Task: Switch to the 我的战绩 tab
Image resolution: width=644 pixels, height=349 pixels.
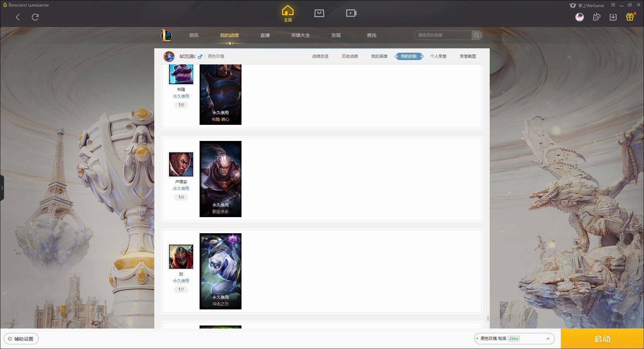Action: (229, 35)
